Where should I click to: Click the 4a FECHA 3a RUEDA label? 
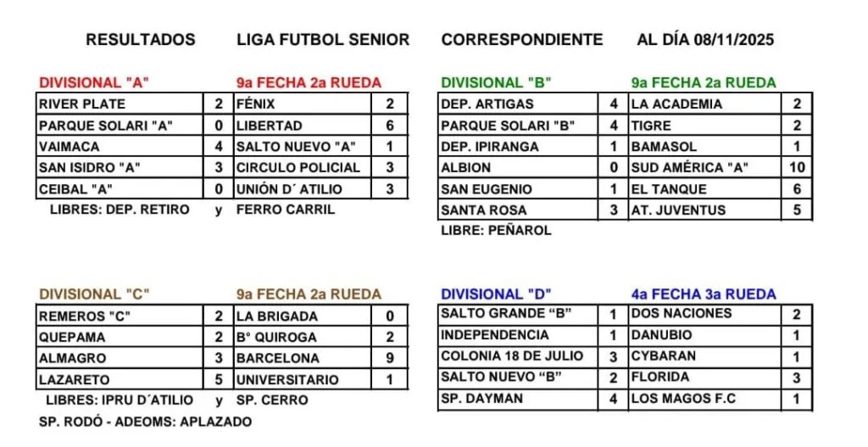[x=704, y=294]
